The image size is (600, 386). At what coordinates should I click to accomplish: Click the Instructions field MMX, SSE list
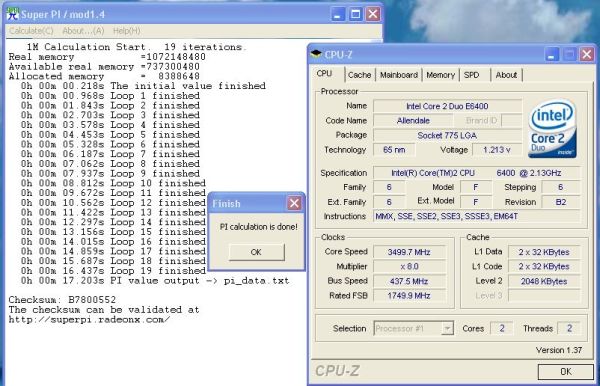point(476,217)
